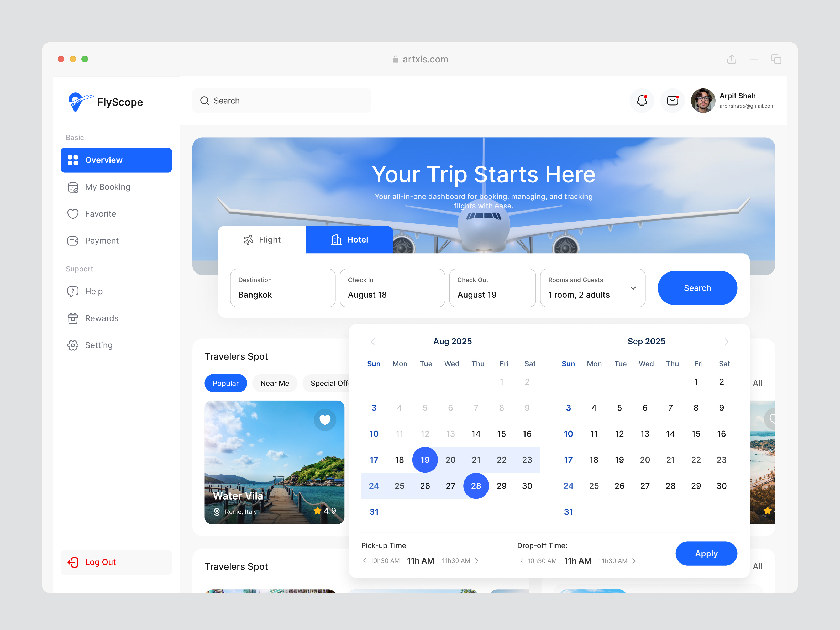Favorite the Water Vila destination card

point(325,420)
